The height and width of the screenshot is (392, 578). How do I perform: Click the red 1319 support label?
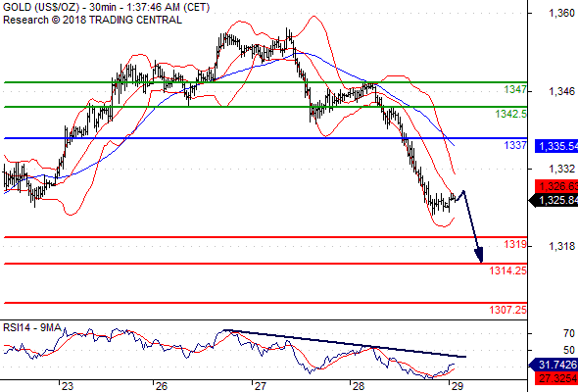point(515,244)
